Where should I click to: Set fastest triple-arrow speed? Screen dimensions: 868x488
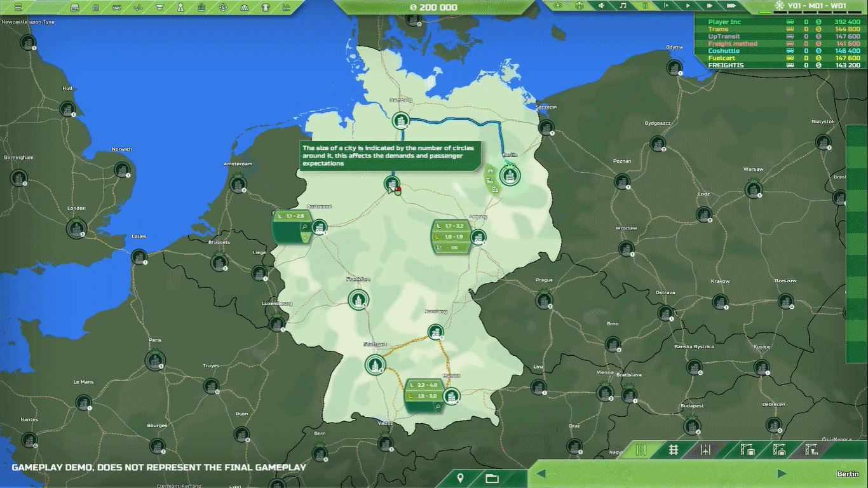coord(732,5)
